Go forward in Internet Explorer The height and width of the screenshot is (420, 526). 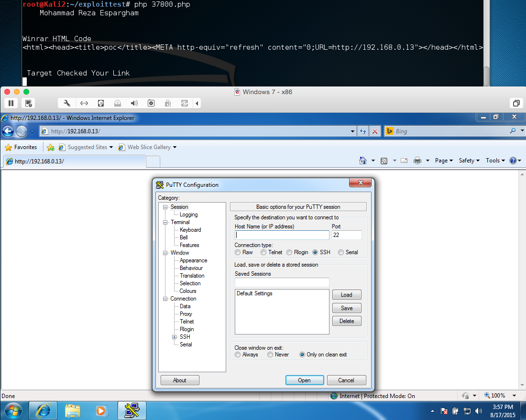coord(22,131)
